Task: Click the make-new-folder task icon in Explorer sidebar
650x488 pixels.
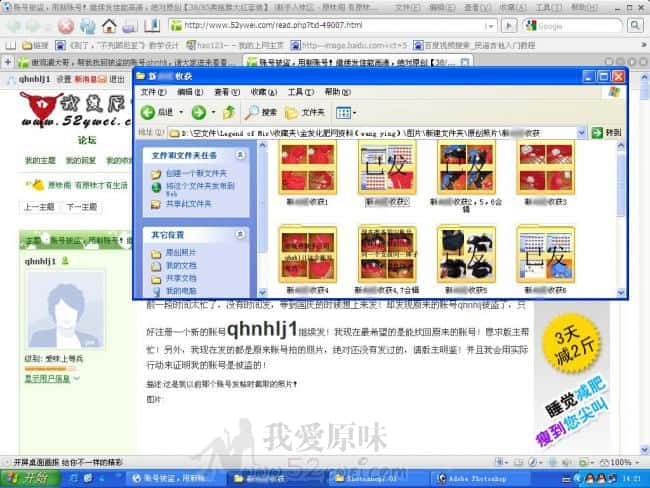Action: click(x=156, y=174)
